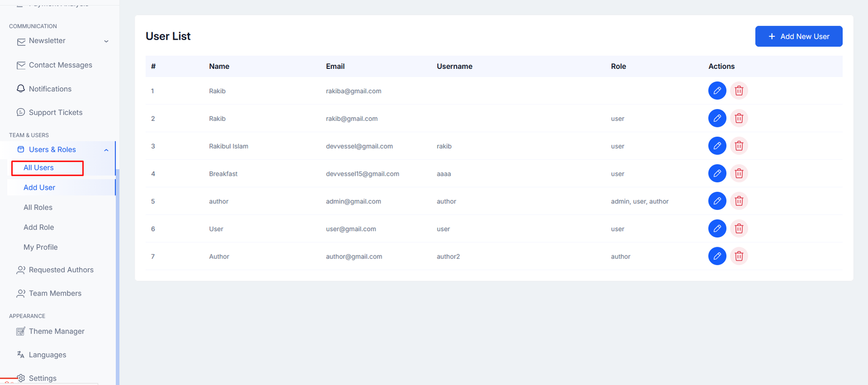Screen dimensions: 868x385
Task: Click username 'rakib' in row 3
Action: tap(444, 146)
